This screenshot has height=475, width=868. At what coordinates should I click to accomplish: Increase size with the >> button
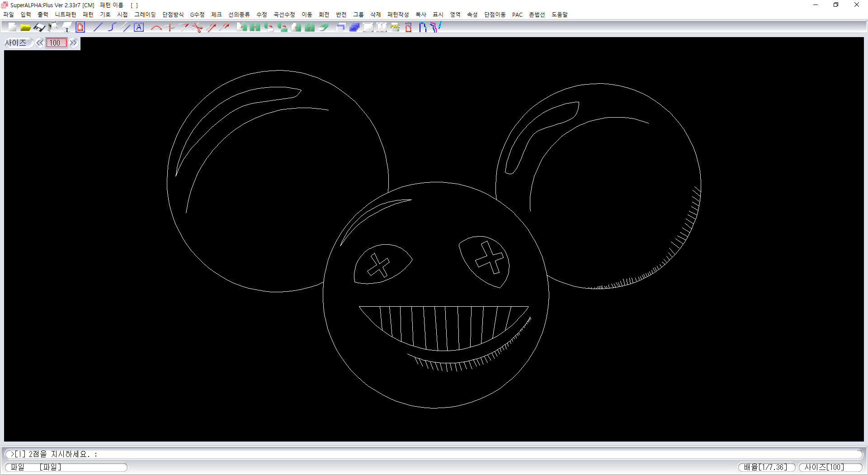point(73,43)
